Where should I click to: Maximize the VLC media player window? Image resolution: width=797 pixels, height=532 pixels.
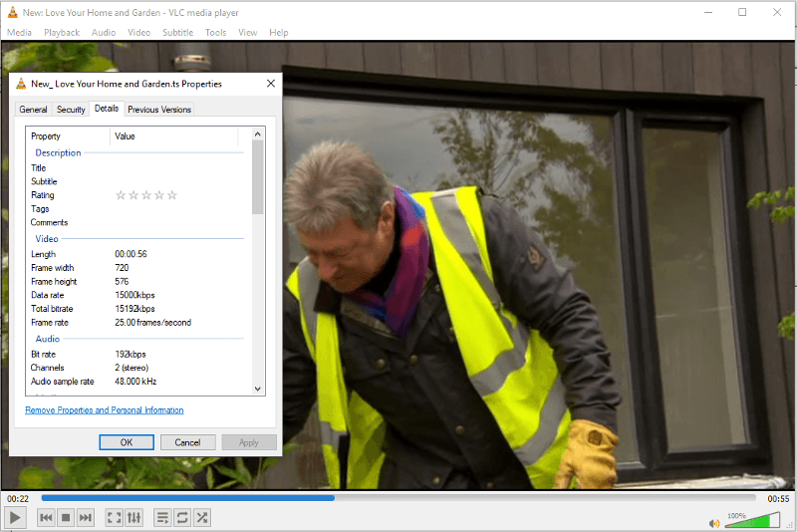point(742,12)
